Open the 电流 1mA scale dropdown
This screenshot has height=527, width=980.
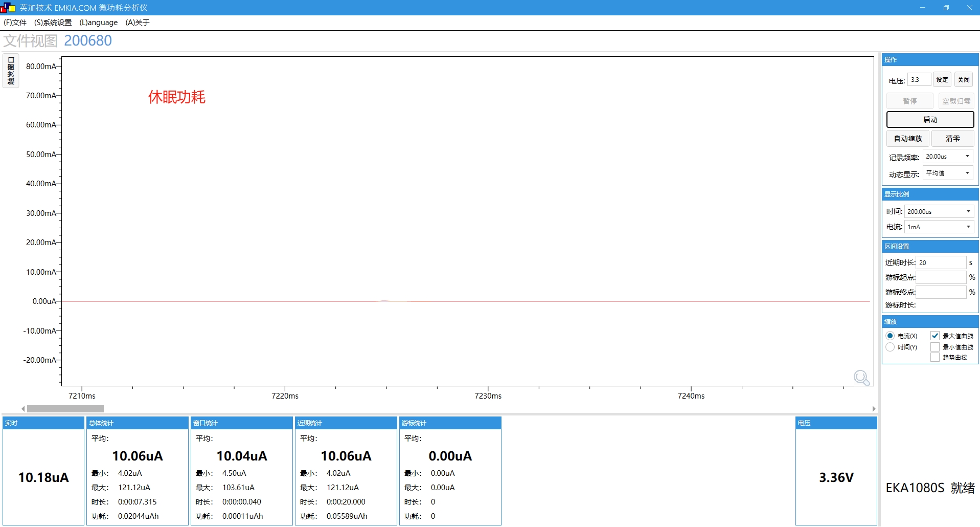(x=939, y=227)
